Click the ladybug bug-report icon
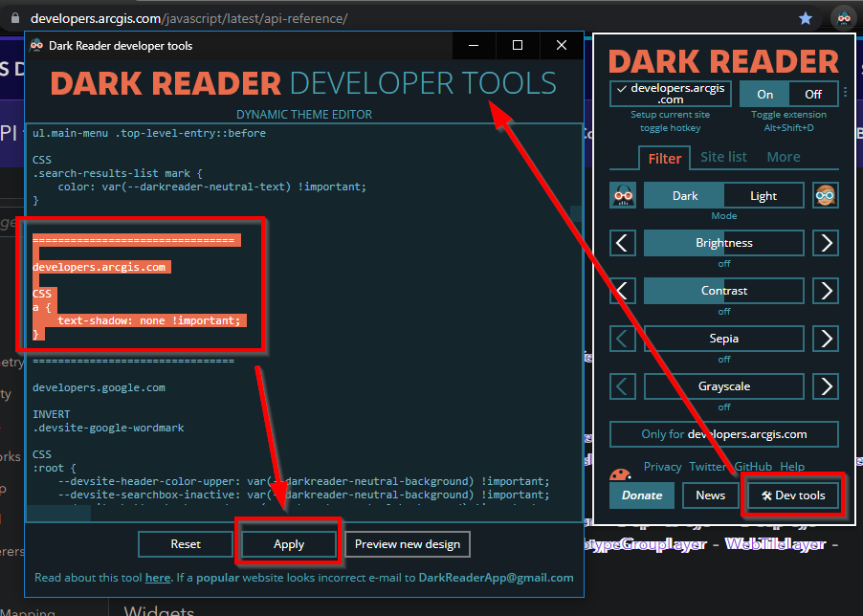Image resolution: width=863 pixels, height=616 pixels. coord(620,474)
